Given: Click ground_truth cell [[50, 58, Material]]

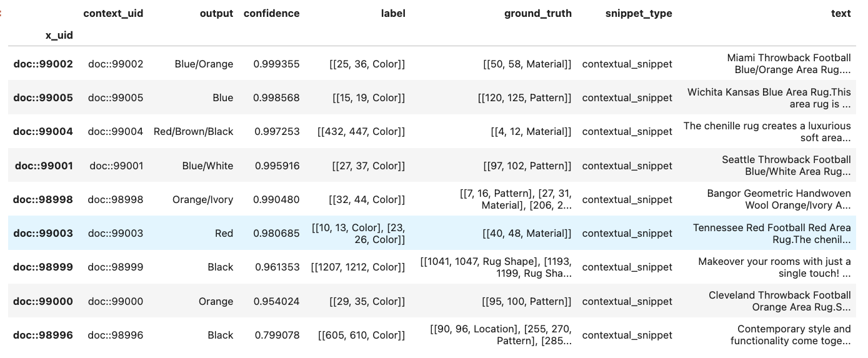Looking at the screenshot, I should (527, 64).
